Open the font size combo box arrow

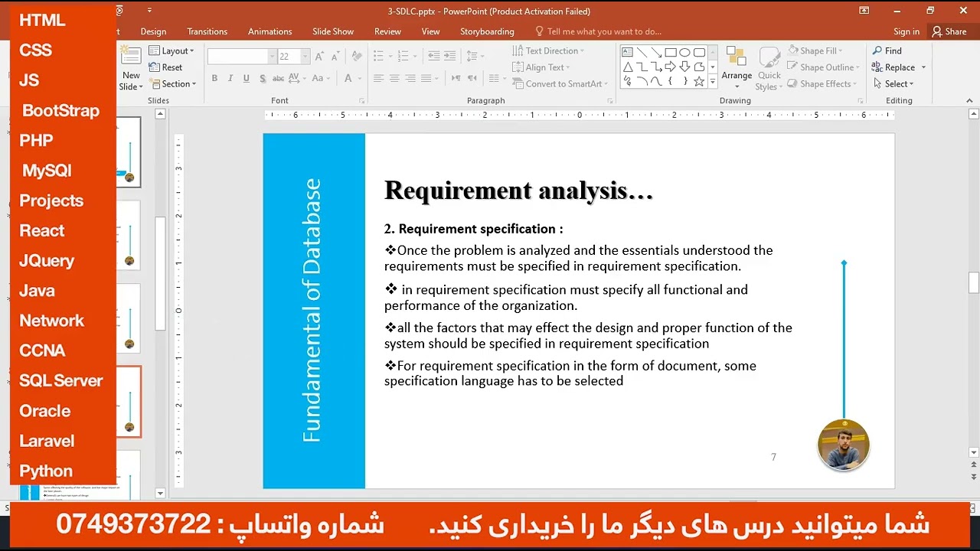coord(305,57)
